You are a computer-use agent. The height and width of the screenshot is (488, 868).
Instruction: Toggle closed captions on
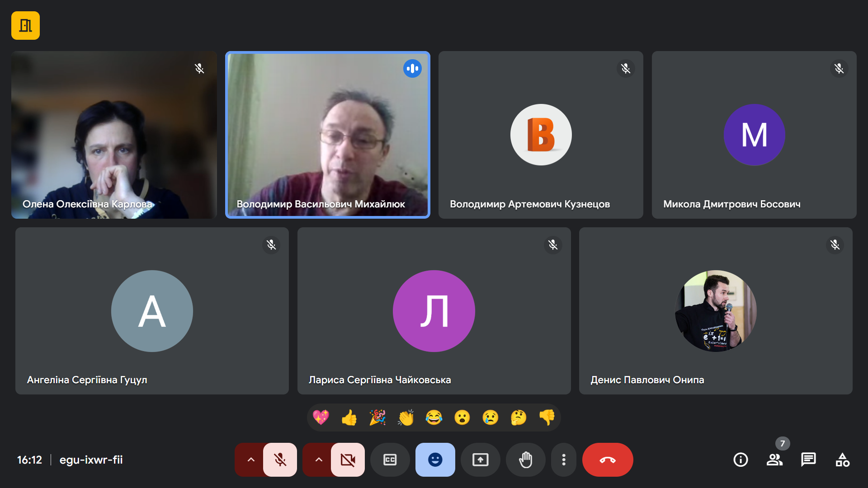tap(390, 460)
